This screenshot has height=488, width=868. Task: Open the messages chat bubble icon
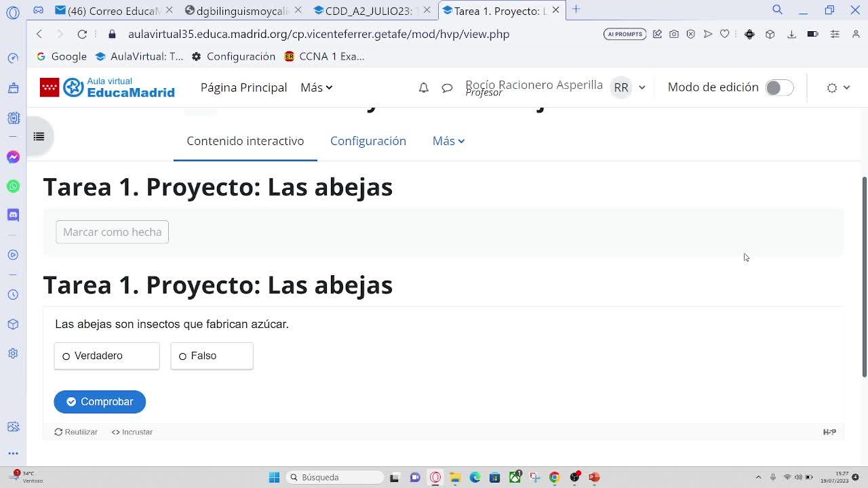[x=447, y=87]
